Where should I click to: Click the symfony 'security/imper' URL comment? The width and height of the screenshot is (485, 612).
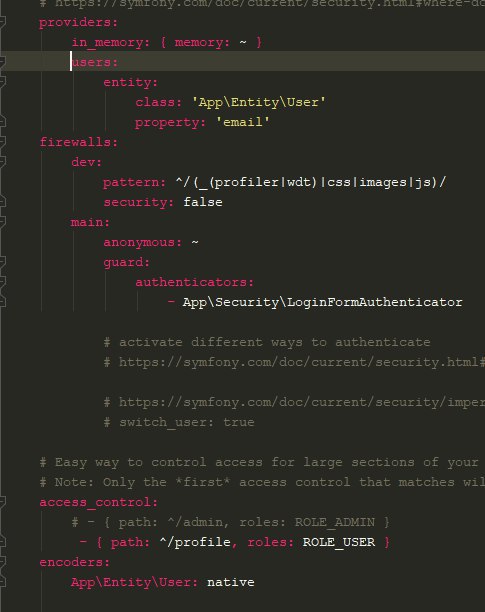tap(294, 402)
